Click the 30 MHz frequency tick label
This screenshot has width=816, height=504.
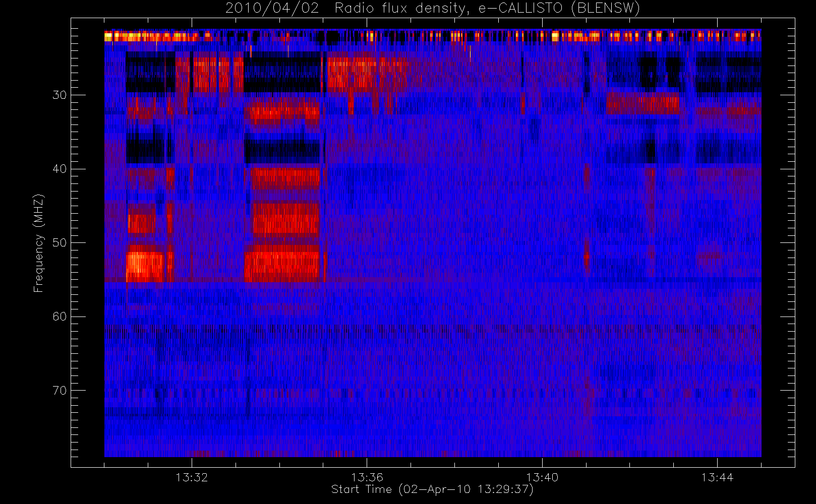coord(60,95)
